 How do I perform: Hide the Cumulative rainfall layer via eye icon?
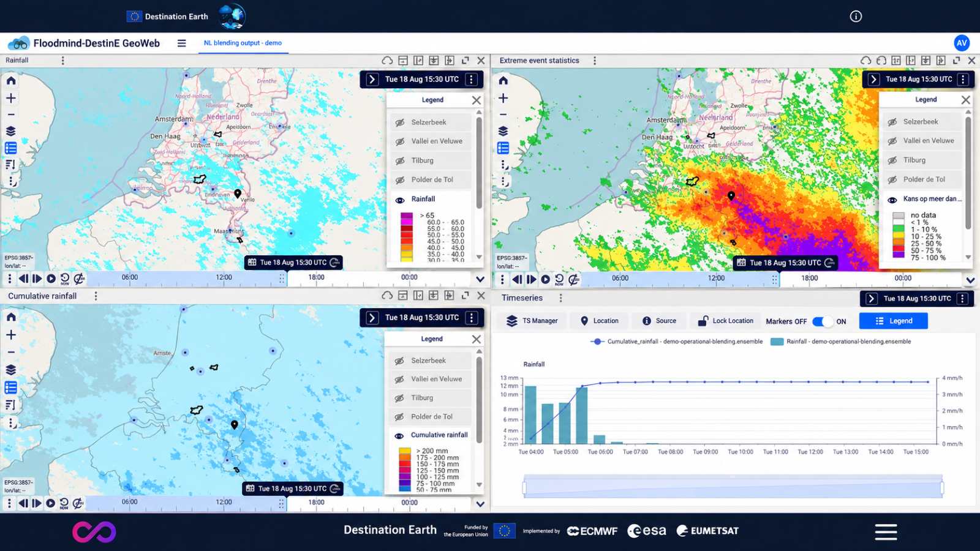399,436
